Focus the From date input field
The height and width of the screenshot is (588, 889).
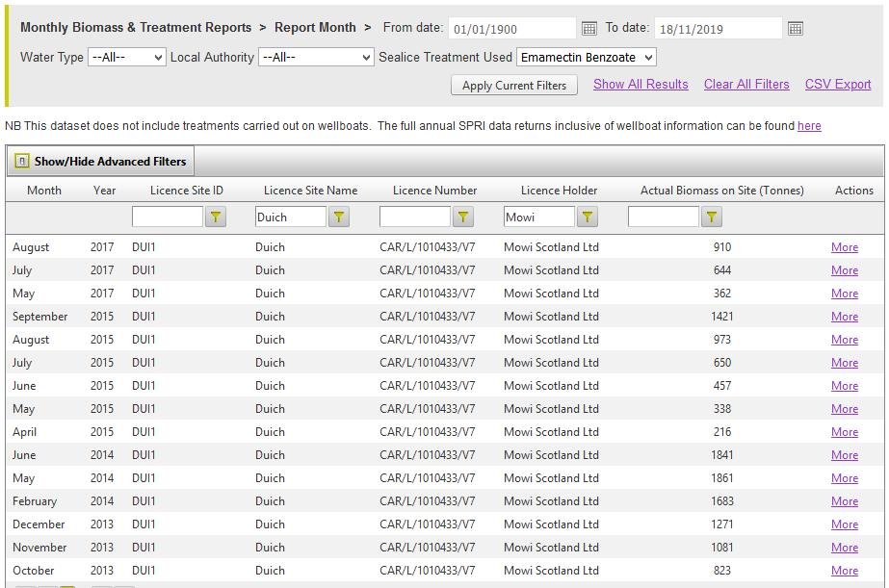[x=511, y=29]
